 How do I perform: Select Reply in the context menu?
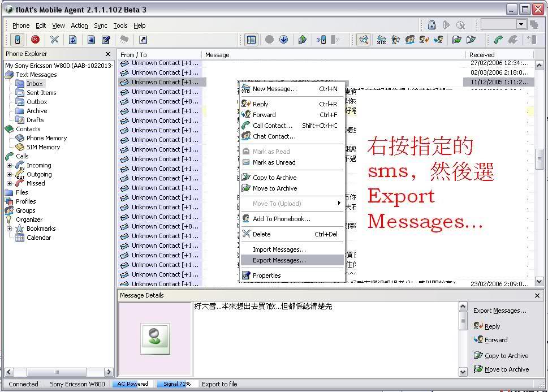pyautogui.click(x=292, y=104)
